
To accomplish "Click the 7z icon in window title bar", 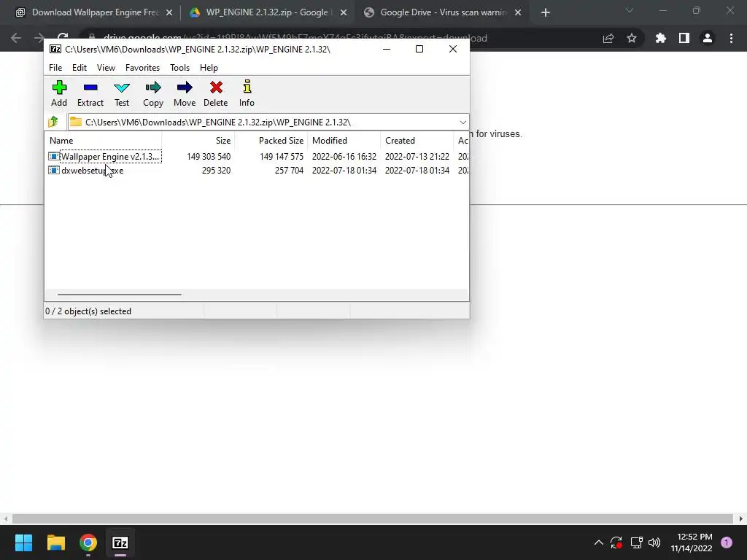I will click(x=55, y=49).
